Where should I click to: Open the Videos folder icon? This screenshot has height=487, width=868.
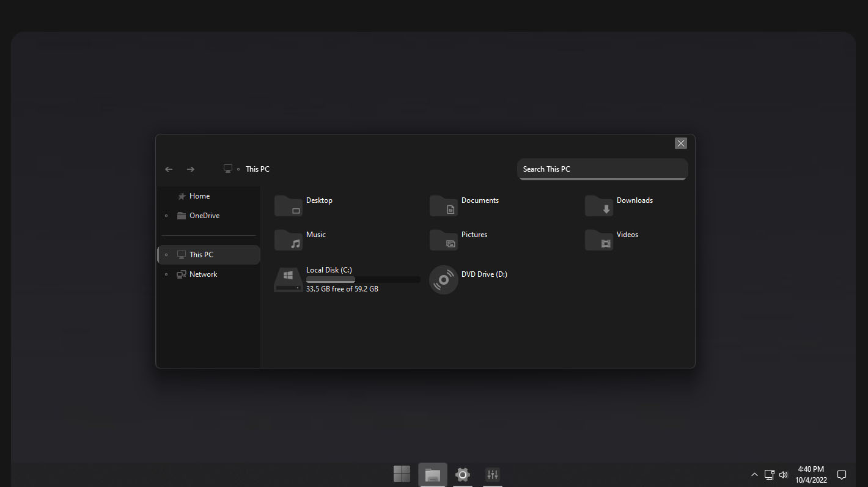[599, 240]
